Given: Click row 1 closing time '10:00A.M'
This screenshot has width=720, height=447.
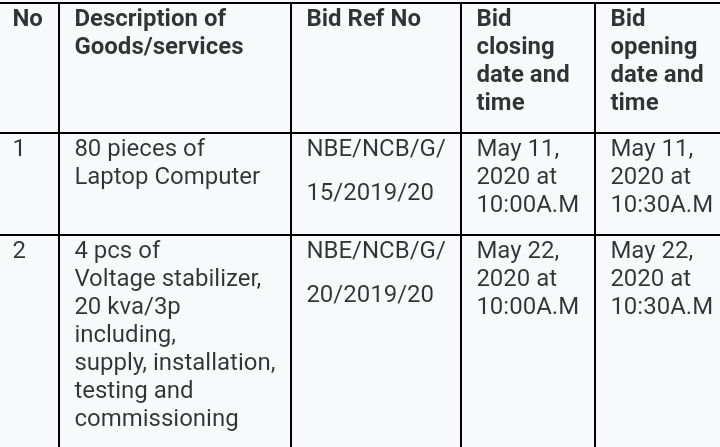Looking at the screenshot, I should coord(528,204).
